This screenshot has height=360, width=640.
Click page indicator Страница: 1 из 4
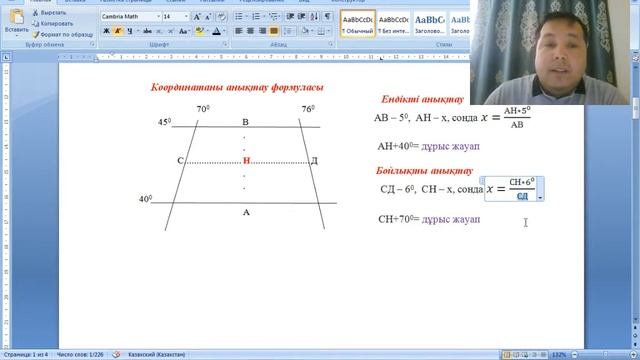click(x=26, y=355)
